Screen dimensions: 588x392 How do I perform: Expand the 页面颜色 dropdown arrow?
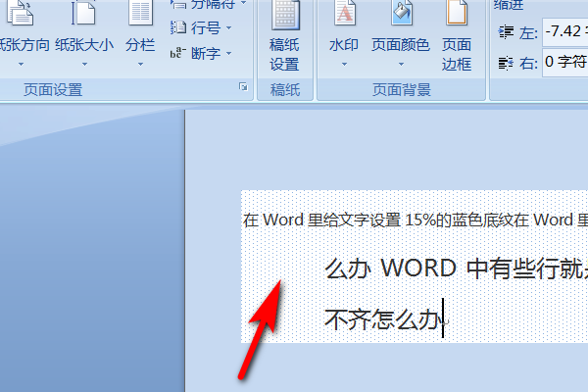point(401,65)
